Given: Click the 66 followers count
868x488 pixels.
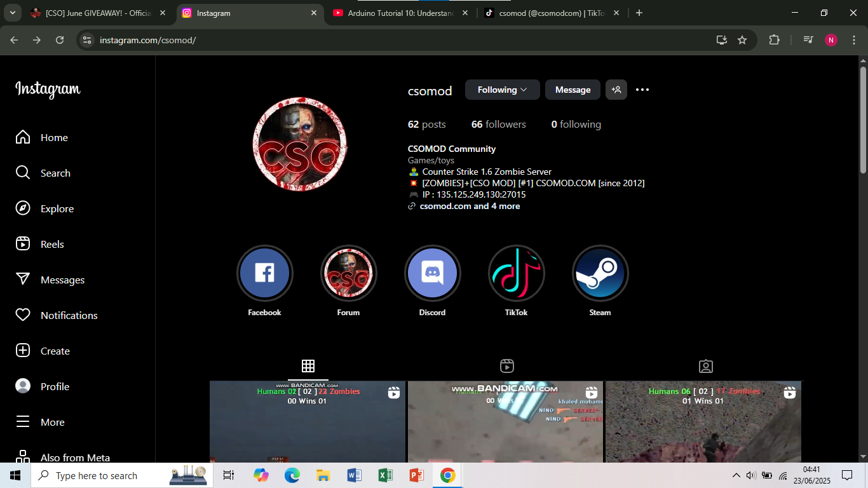Looking at the screenshot, I should click(498, 125).
